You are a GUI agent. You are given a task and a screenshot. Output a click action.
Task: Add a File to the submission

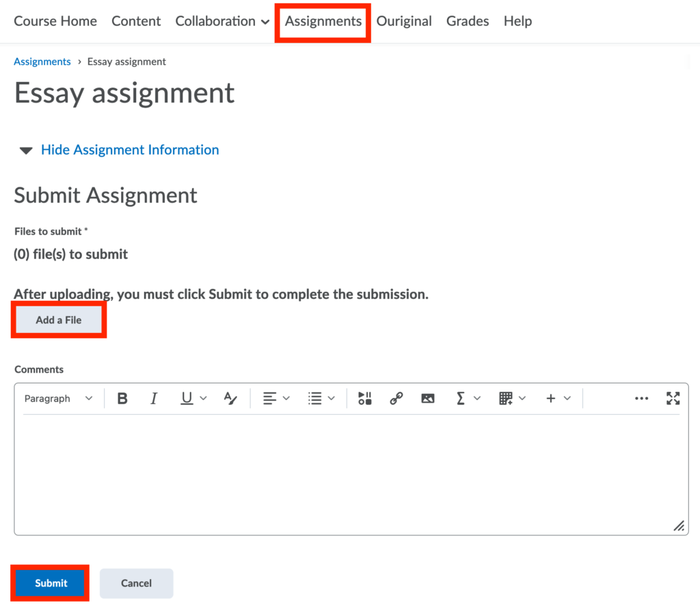[x=58, y=319]
